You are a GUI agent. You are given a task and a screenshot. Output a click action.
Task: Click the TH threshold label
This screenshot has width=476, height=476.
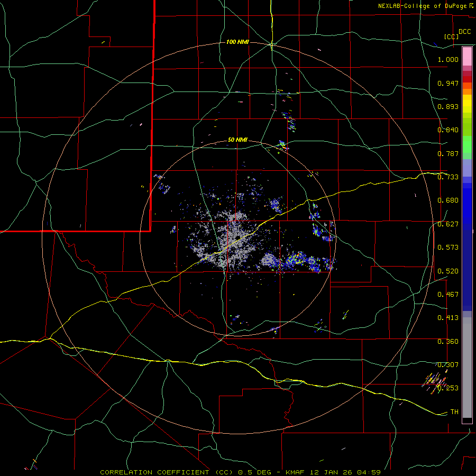tap(454, 412)
